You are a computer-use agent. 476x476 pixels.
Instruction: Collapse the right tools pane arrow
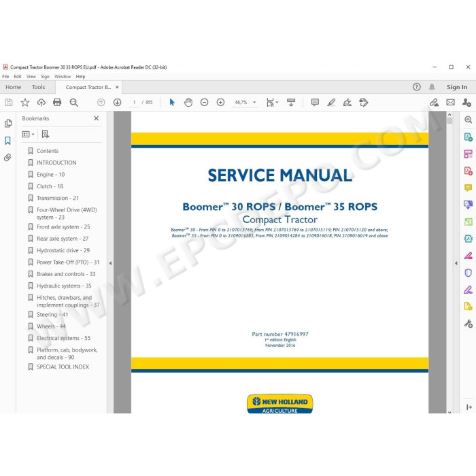click(456, 263)
